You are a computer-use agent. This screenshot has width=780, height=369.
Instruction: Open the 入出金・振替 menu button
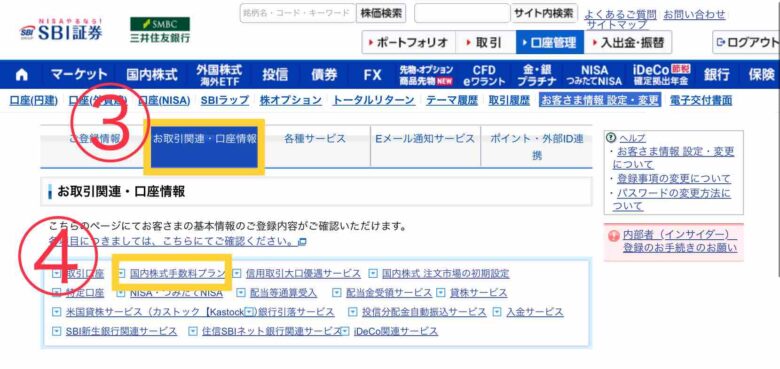(628, 43)
